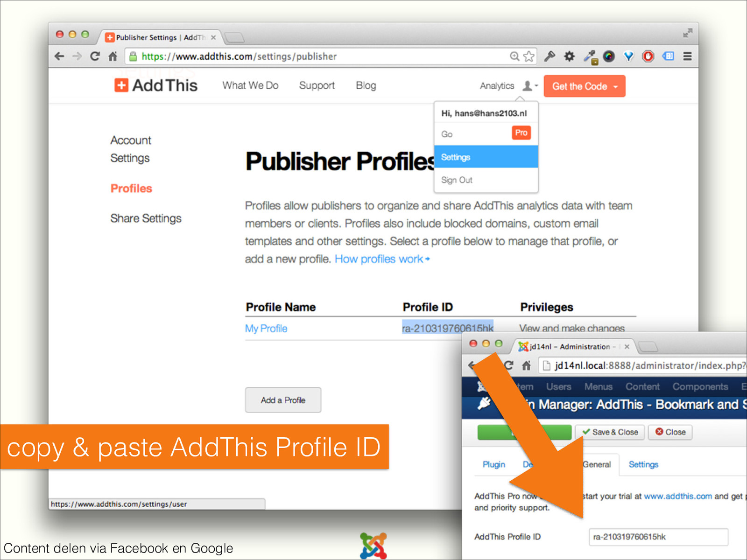
Task: Select Sign Out in account menu
Action: click(486, 180)
